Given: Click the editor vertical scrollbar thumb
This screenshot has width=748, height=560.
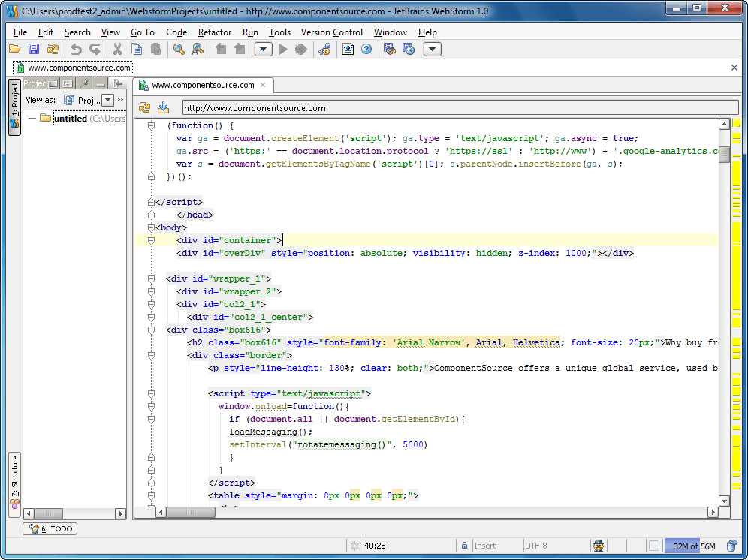Looking at the screenshot, I should pos(724,154).
